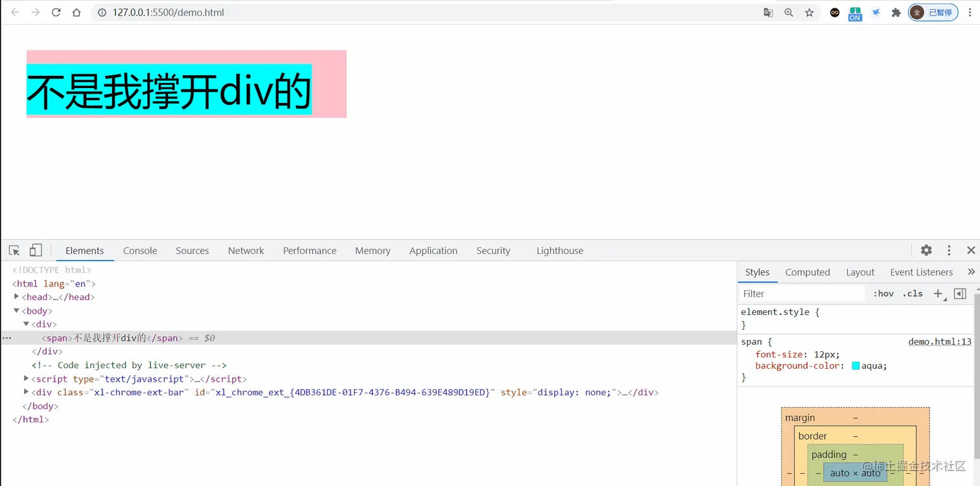Open the black infinity extension icon
980x486 pixels.
[835, 12]
